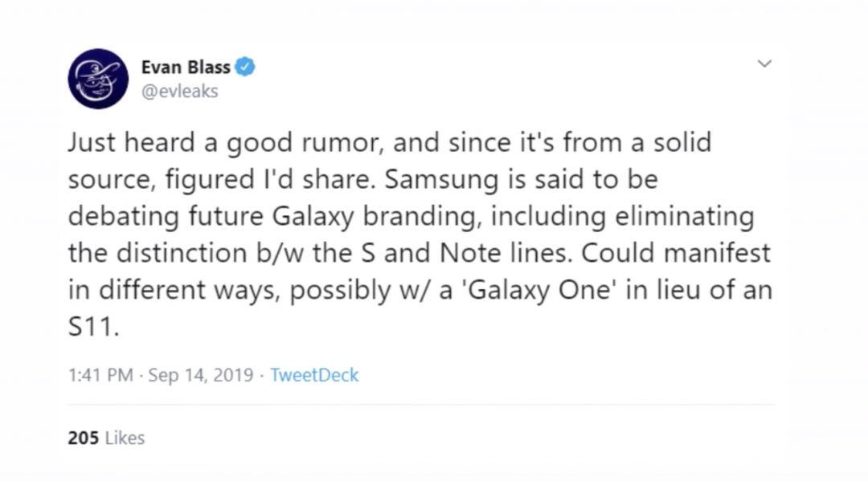Open the TweetDeck source link
Screen dimensions: 868x481
(314, 375)
